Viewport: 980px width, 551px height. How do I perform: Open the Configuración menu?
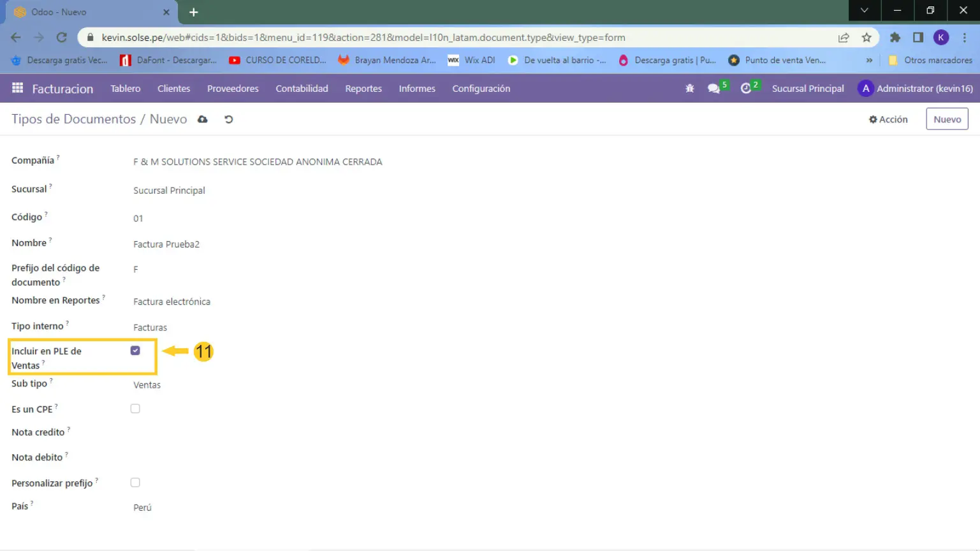pyautogui.click(x=481, y=89)
